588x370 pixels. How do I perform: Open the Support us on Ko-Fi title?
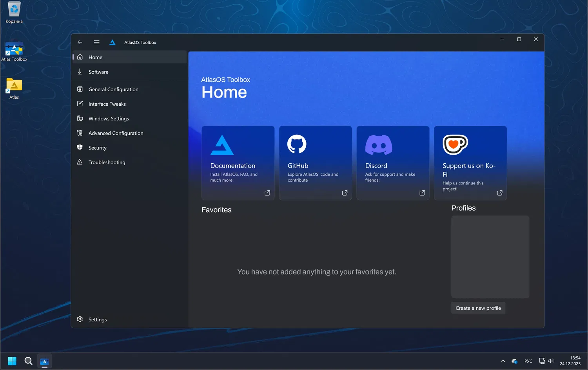(x=469, y=170)
